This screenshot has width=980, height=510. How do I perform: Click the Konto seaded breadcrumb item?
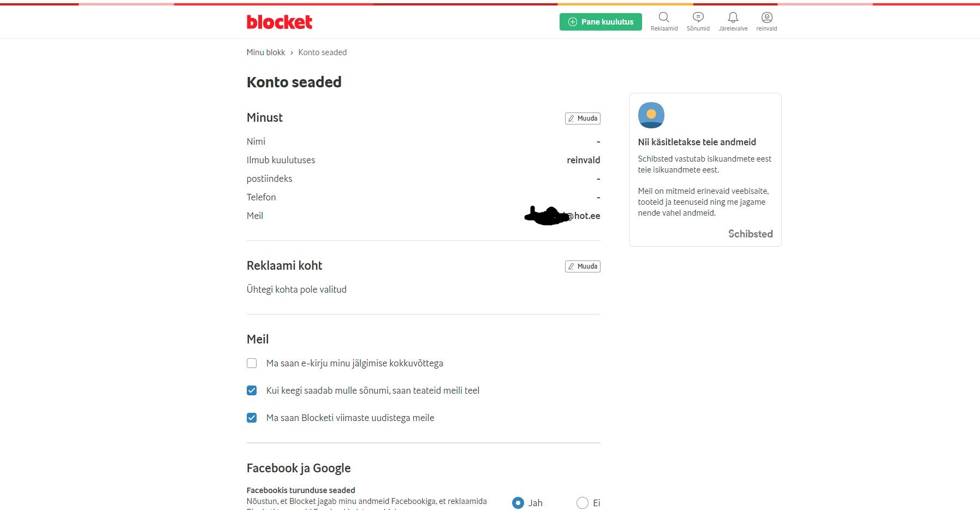322,52
